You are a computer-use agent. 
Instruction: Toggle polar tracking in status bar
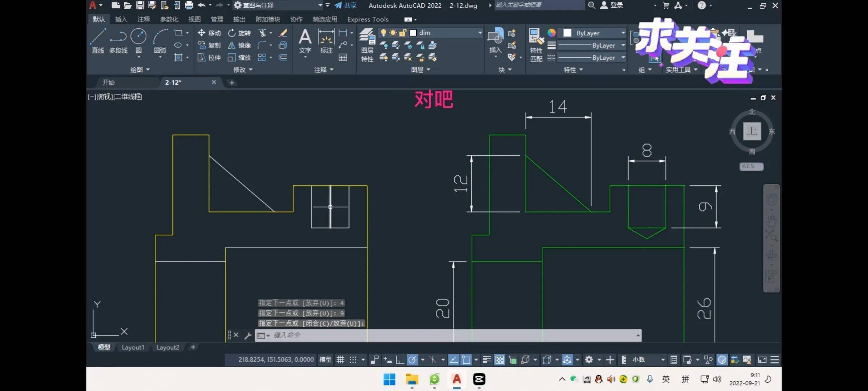coord(412,360)
